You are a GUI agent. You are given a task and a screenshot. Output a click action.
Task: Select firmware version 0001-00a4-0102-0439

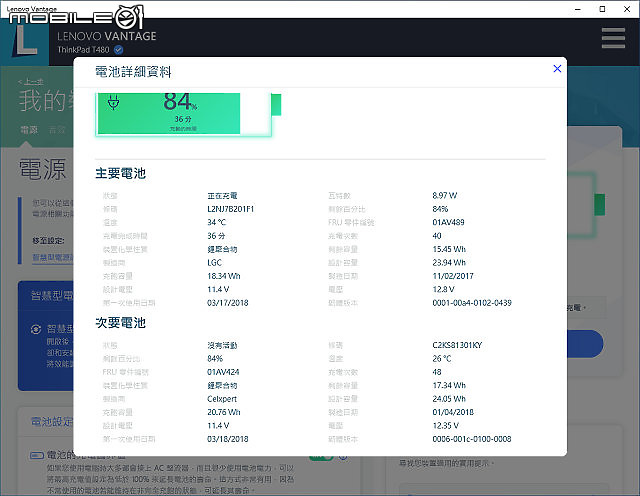click(472, 303)
